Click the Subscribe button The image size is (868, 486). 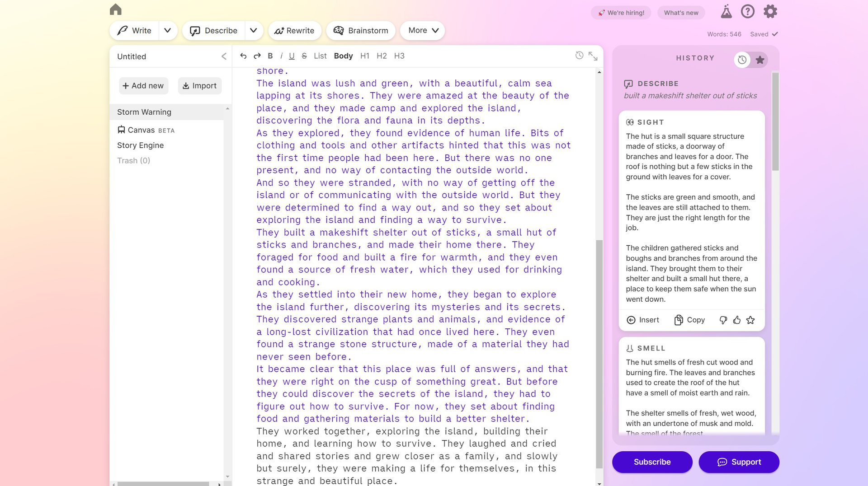(x=652, y=462)
